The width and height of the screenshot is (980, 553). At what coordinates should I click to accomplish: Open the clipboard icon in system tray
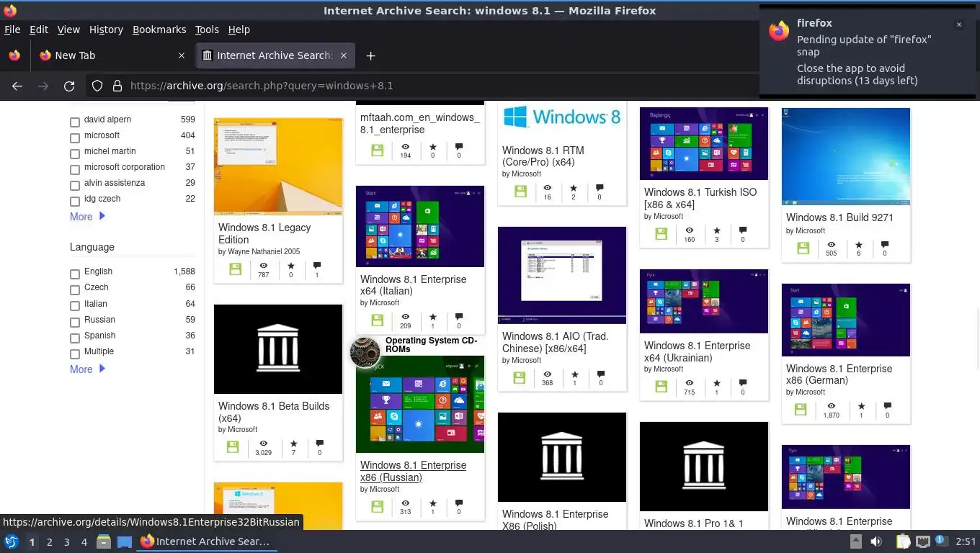[903, 541]
